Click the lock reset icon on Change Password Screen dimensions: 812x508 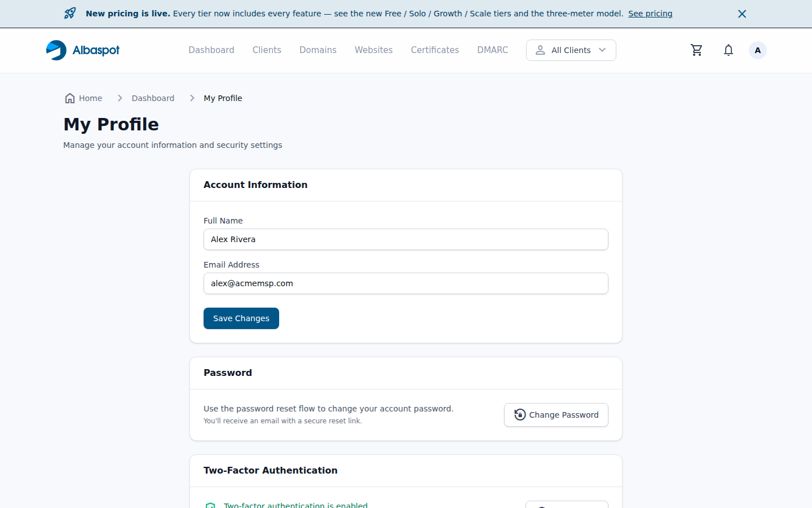pyautogui.click(x=520, y=415)
